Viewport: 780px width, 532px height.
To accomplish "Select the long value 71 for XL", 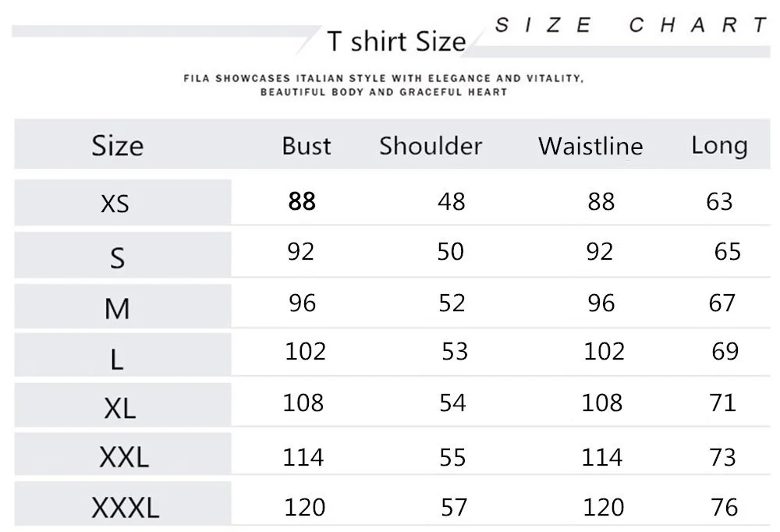I will (723, 403).
